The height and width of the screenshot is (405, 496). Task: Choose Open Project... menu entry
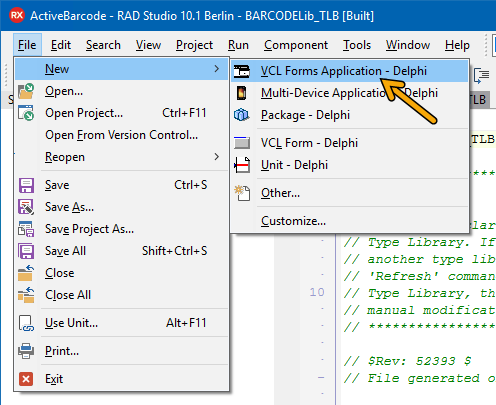[x=121, y=113]
